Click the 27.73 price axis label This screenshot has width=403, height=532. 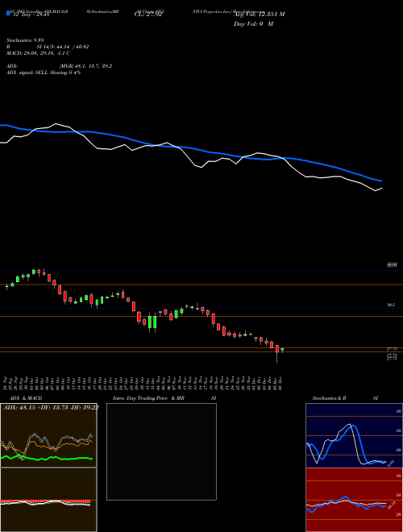[x=393, y=349]
